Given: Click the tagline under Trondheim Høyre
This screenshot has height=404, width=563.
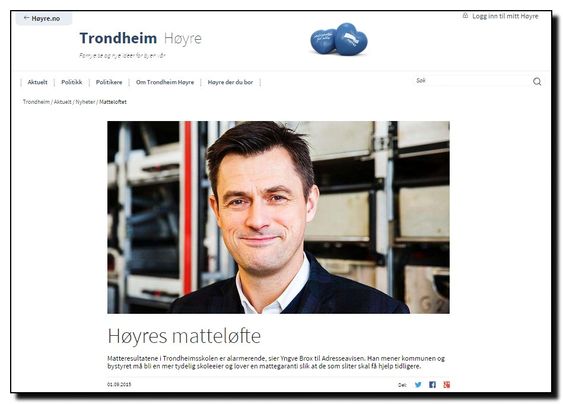Looking at the screenshot, I should click(122, 56).
